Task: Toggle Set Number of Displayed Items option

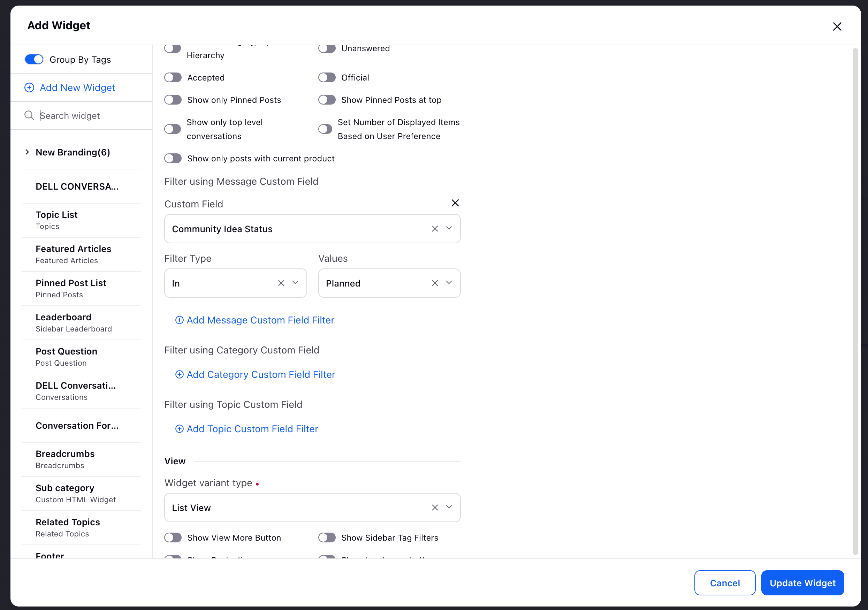Action: pos(325,129)
